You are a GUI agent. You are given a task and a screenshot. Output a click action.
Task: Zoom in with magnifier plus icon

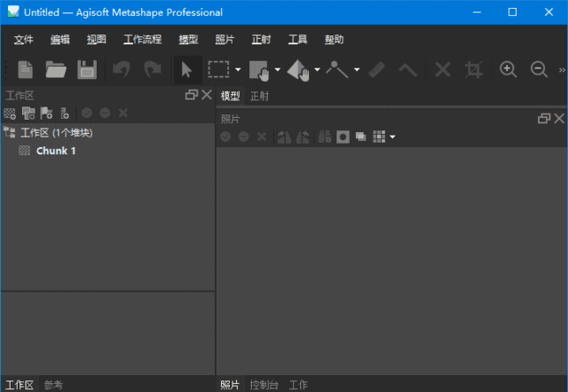point(508,69)
